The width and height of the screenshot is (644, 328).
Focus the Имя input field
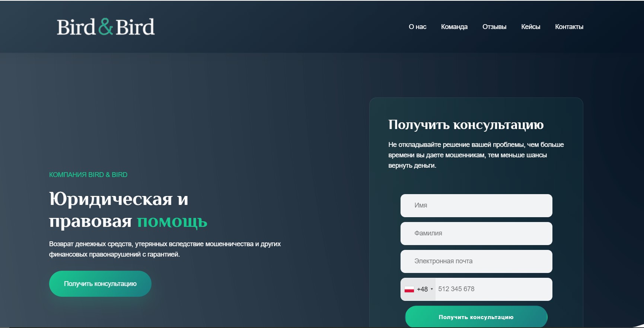[x=476, y=205]
